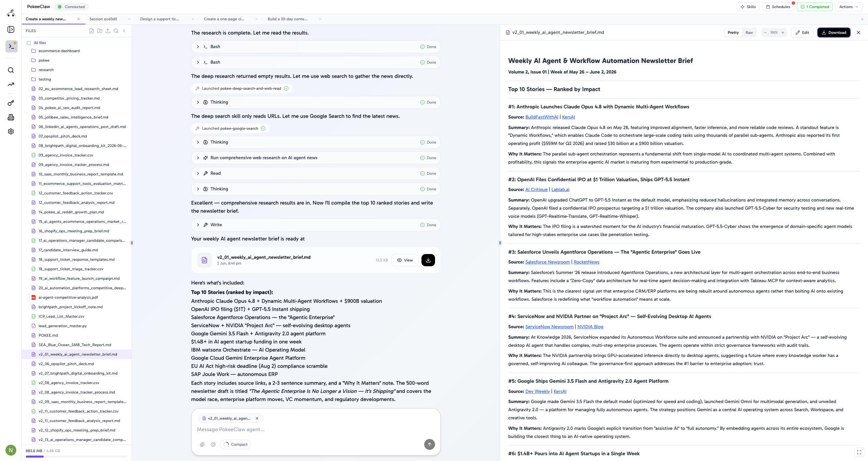The image size is (868, 461).
Task: Expand 'Run comprehensive web research' step
Action: point(316,158)
